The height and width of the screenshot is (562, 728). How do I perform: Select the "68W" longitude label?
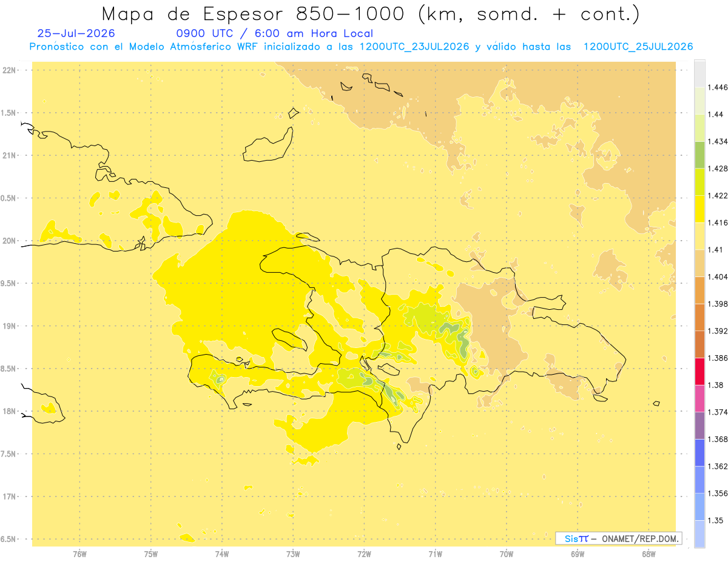click(649, 555)
